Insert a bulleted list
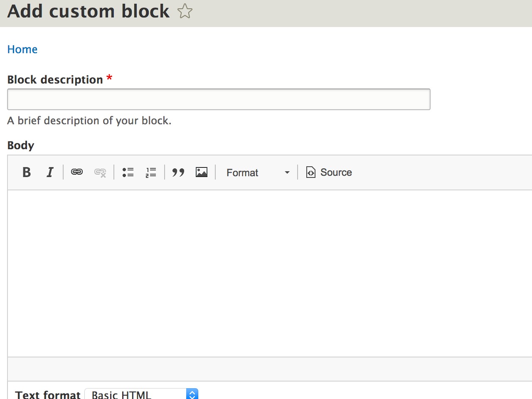 (x=128, y=172)
